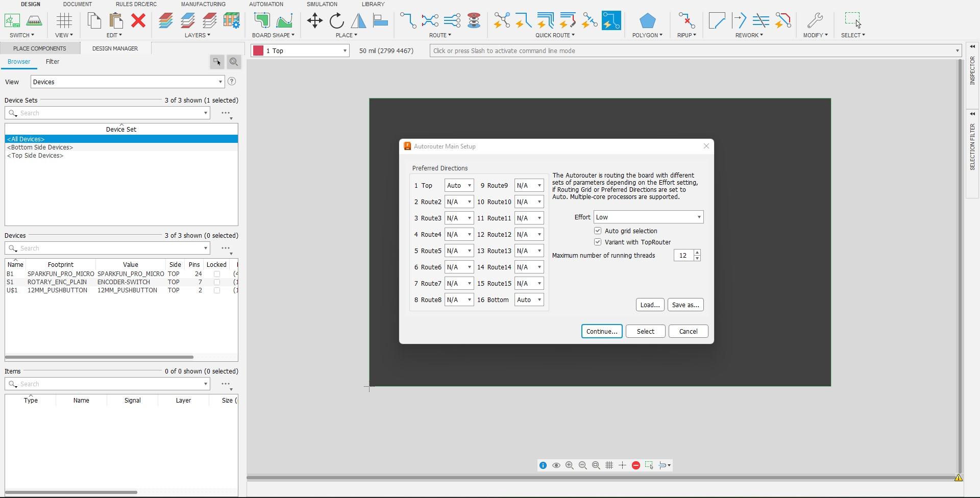Open the 1 Top direction dropdown
Image resolution: width=980 pixels, height=498 pixels.
point(459,186)
